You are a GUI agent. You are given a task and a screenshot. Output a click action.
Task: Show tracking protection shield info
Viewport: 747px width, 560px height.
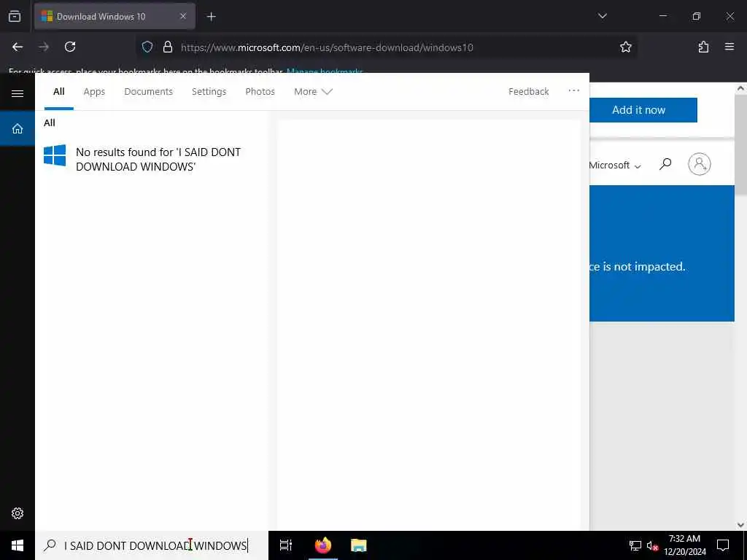coord(147,47)
